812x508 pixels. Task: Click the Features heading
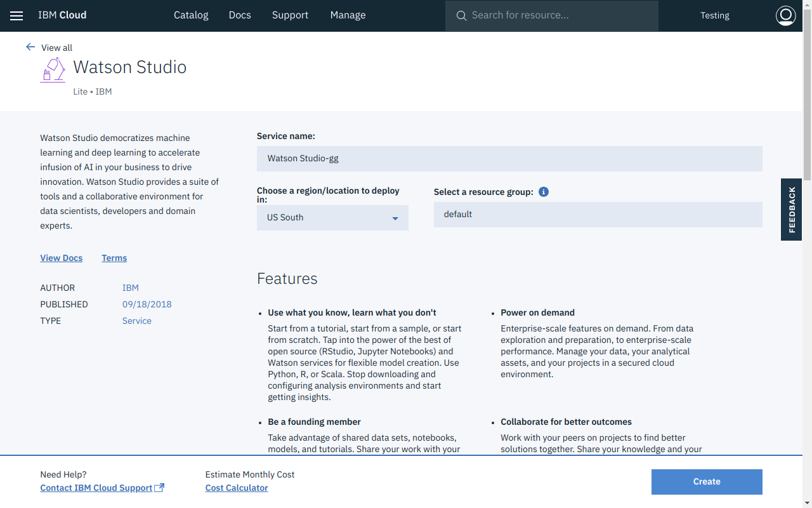coord(287,279)
